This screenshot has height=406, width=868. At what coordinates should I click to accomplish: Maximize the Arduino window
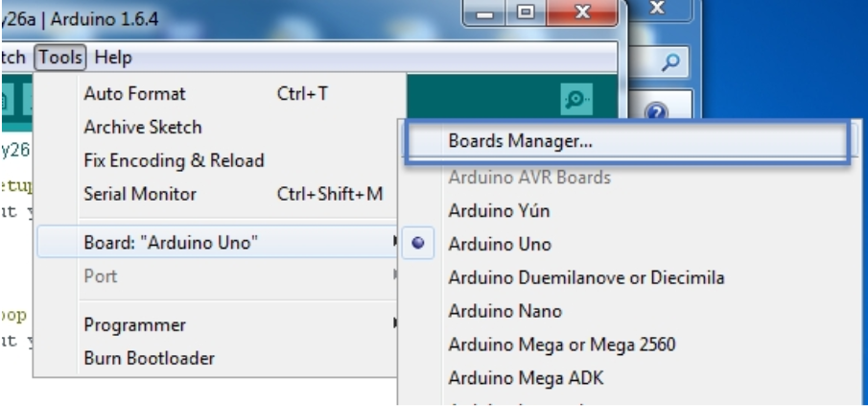tap(526, 12)
